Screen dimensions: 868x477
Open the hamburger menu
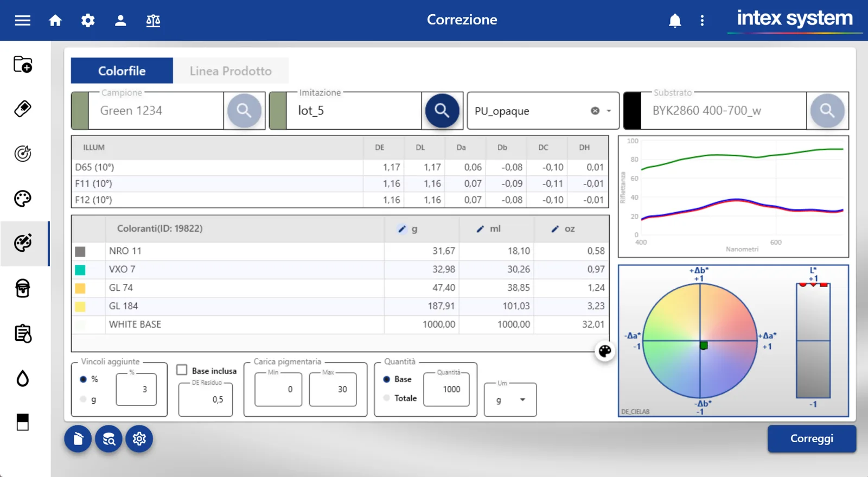click(x=22, y=21)
